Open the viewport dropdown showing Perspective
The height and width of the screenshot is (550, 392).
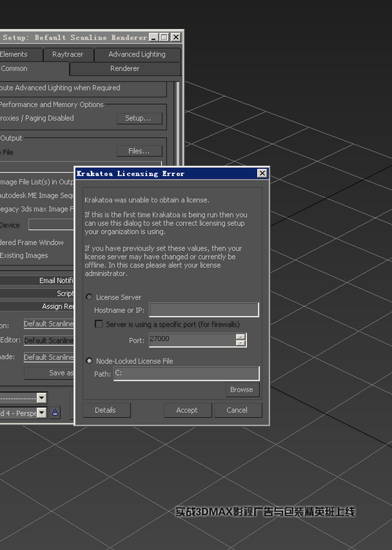[42, 413]
